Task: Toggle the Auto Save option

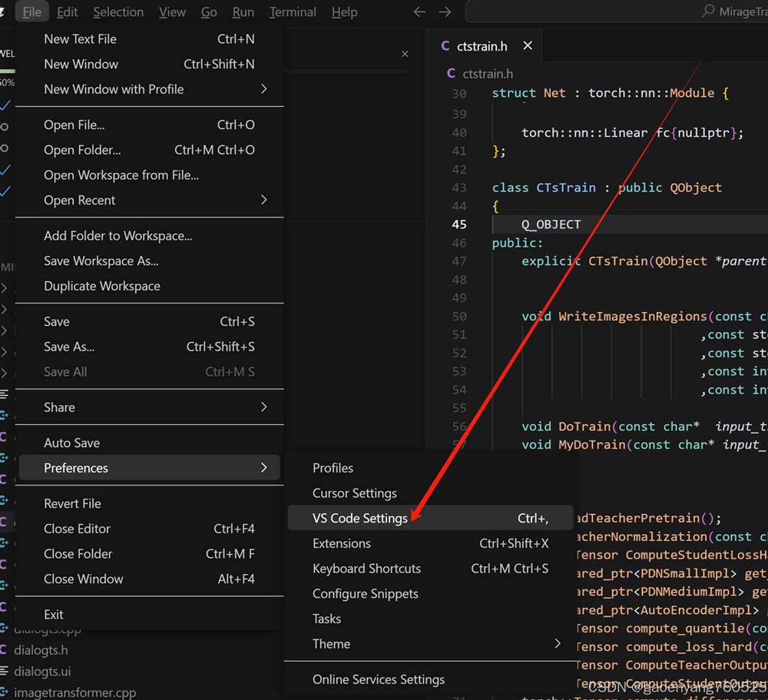Action: [x=71, y=443]
